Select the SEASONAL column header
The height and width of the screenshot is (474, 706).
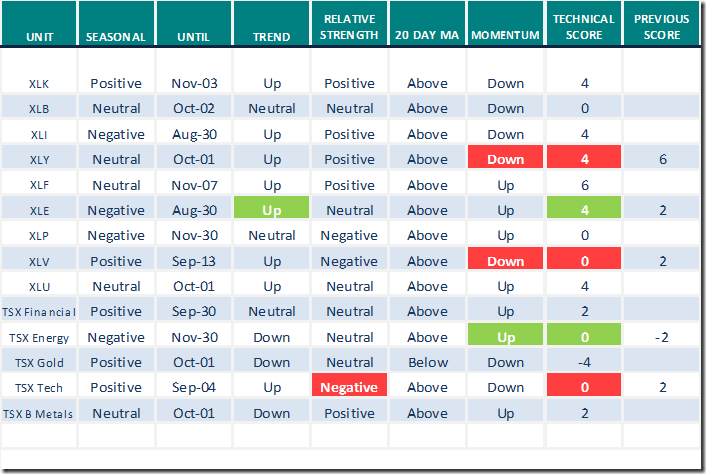pyautogui.click(x=116, y=37)
